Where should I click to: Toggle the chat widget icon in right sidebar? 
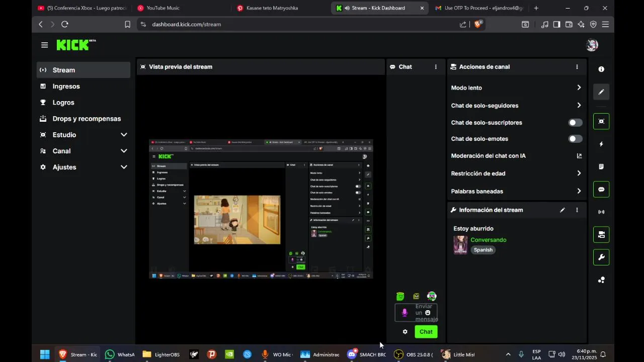click(601, 190)
